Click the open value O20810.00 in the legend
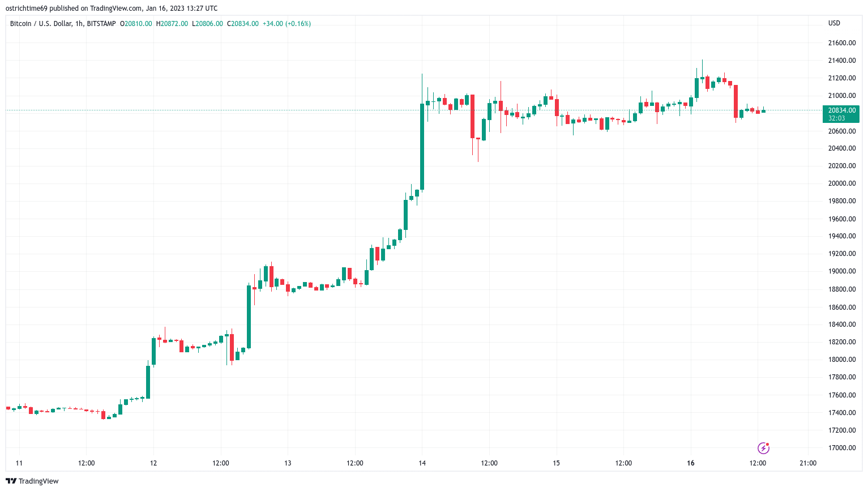 tap(136, 24)
